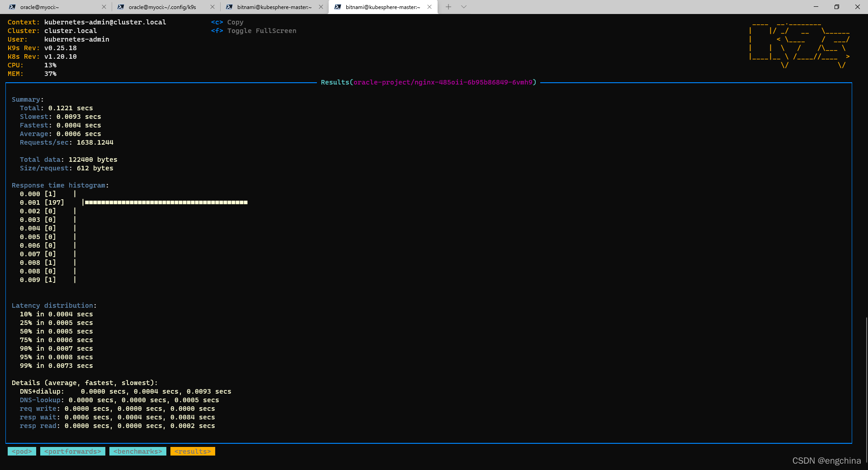The width and height of the screenshot is (868, 470).
Task: Close the terminal window
Action: tap(858, 7)
